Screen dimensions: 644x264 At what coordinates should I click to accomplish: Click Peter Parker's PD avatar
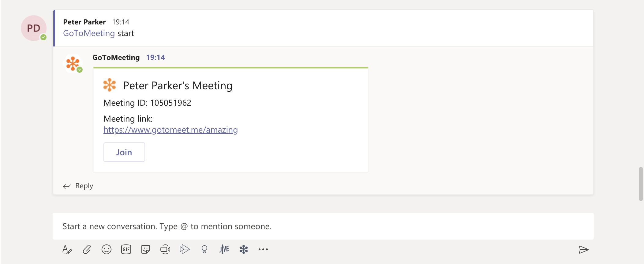pyautogui.click(x=34, y=28)
